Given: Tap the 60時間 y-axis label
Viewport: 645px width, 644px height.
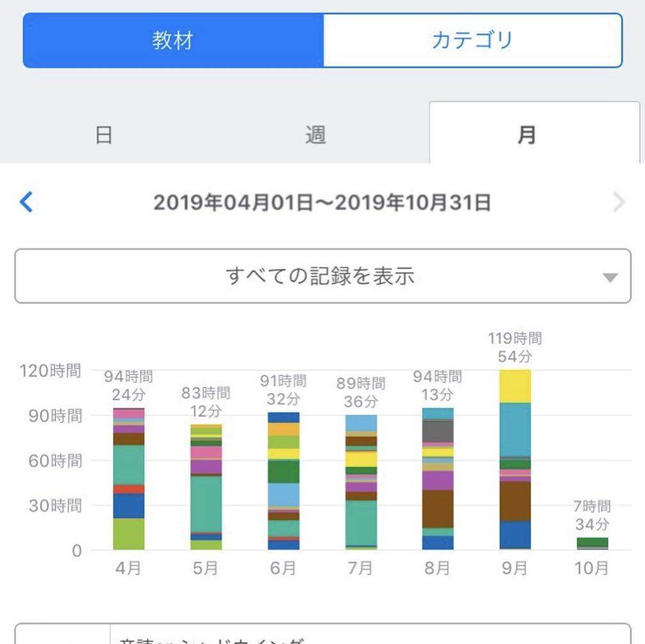Looking at the screenshot, I should [x=55, y=460].
